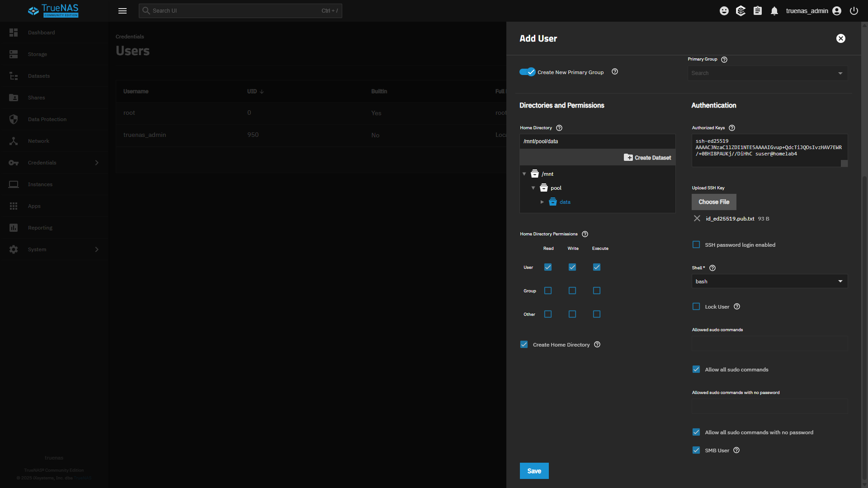The height and width of the screenshot is (488, 868).
Task: Open the Primary Group search dropdown
Action: pos(767,73)
